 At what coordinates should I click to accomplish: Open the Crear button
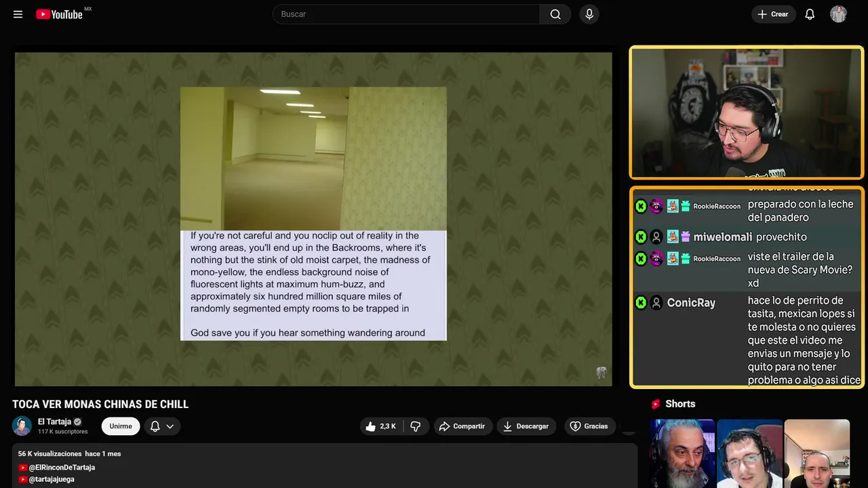click(x=773, y=14)
